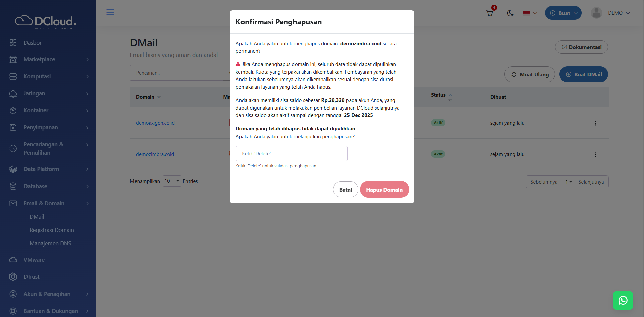Open Manajemen DNS submenu item

click(50, 243)
